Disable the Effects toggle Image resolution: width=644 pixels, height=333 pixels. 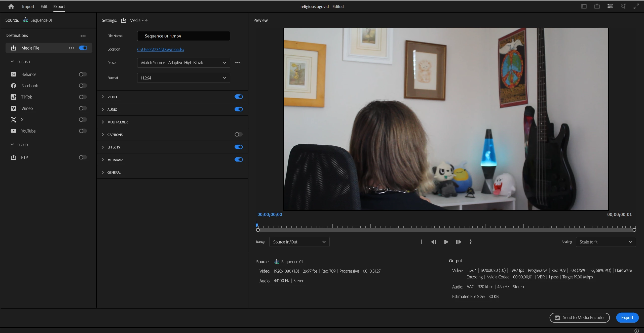click(238, 147)
